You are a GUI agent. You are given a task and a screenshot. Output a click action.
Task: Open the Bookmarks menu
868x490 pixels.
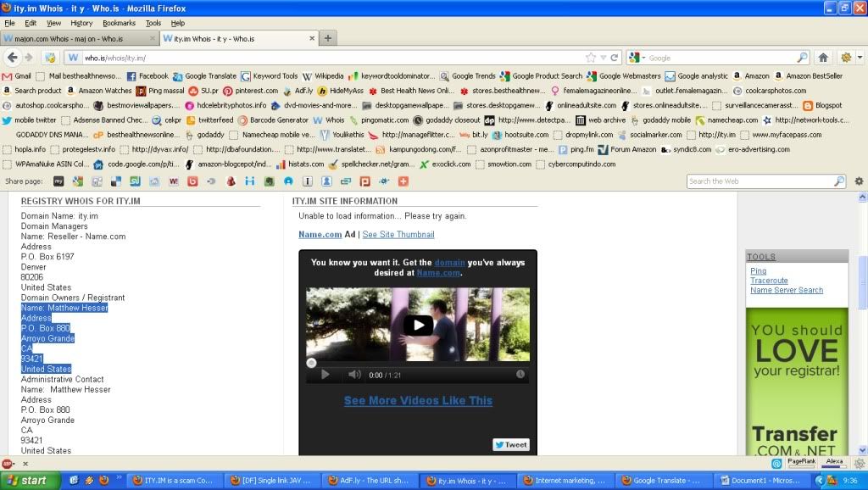[119, 23]
